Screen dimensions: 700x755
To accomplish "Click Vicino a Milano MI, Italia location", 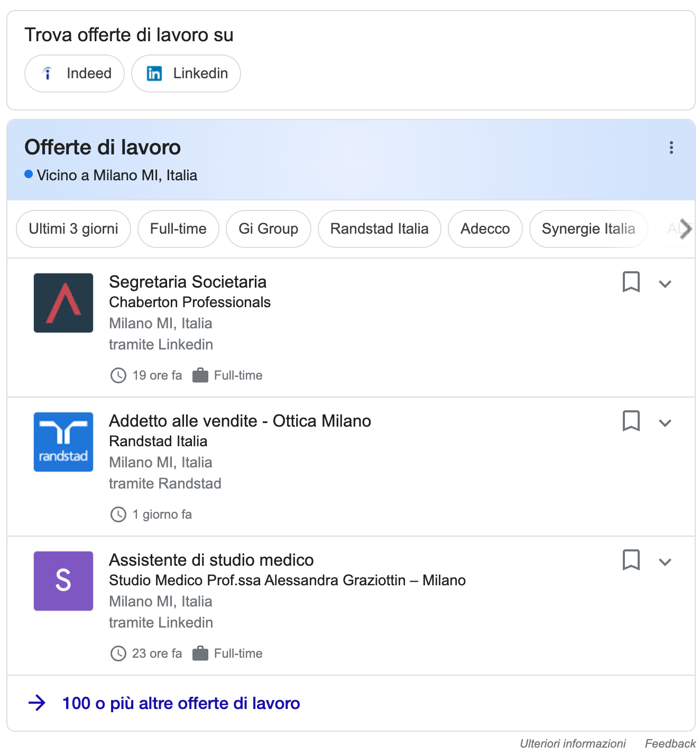I will tap(117, 176).
